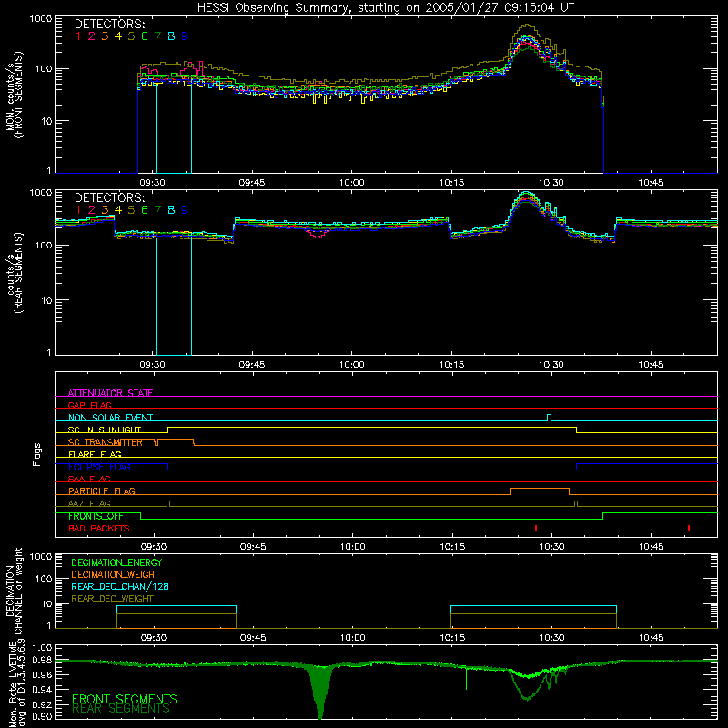The width and height of the screenshot is (728, 728).
Task: Click yellow detector 4 in the front segments legend
Action: (x=118, y=36)
